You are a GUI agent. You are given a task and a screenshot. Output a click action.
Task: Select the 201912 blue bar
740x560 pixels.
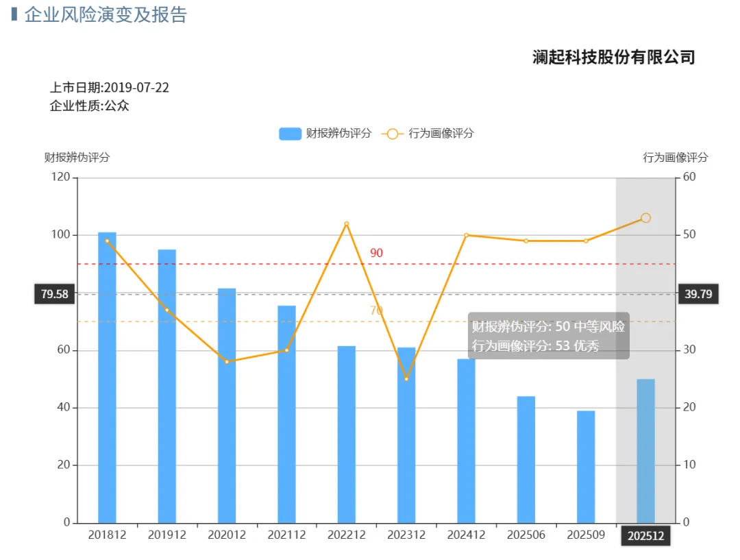pos(167,386)
